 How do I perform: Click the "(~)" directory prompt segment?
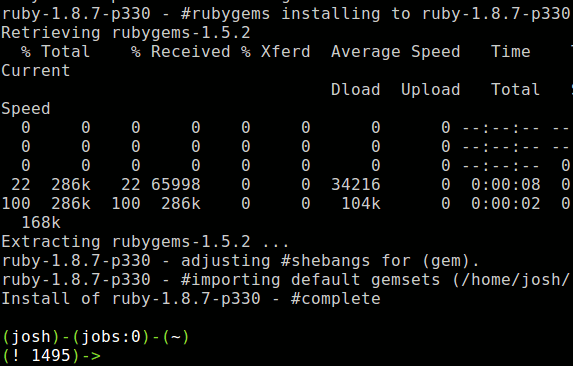176,337
